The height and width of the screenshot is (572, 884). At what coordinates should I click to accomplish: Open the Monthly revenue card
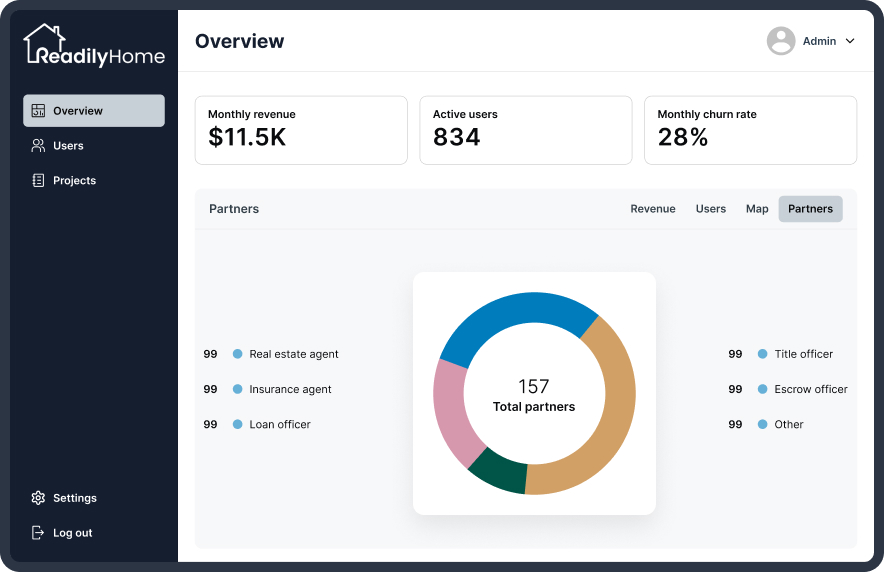(x=301, y=130)
